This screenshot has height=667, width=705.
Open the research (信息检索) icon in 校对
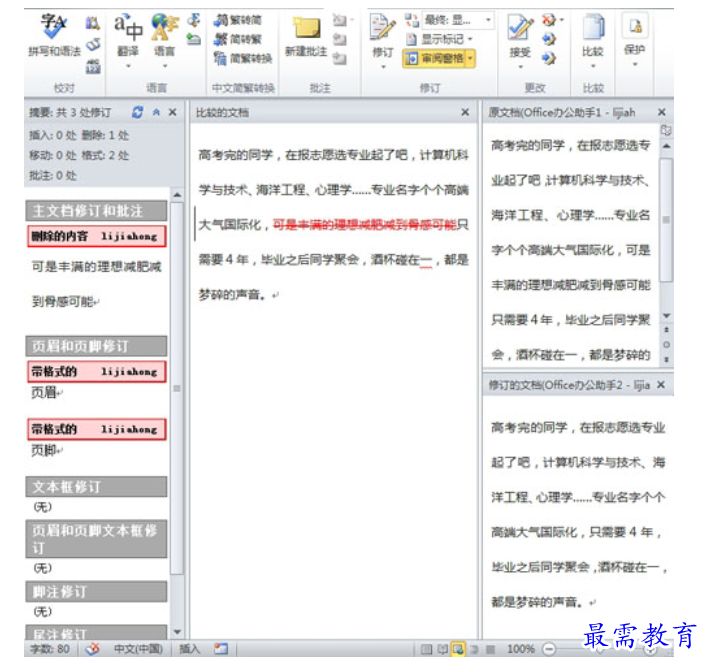pos(93,22)
